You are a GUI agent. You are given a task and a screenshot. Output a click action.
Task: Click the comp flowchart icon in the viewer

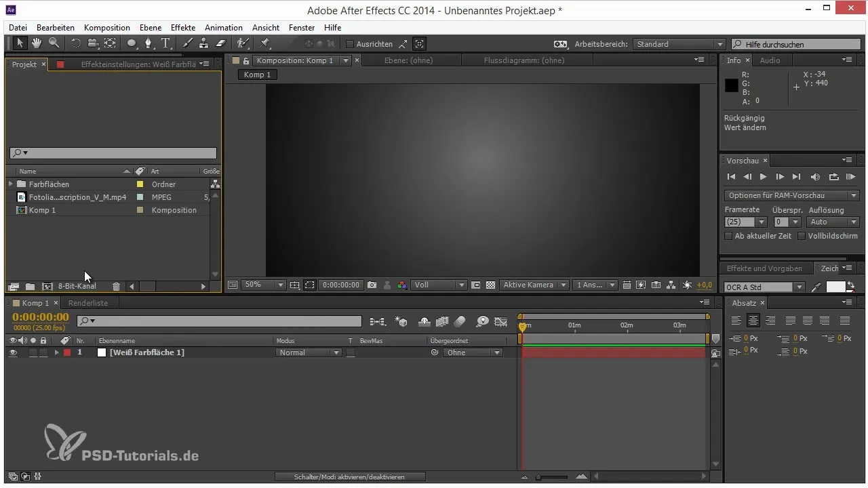tap(671, 285)
